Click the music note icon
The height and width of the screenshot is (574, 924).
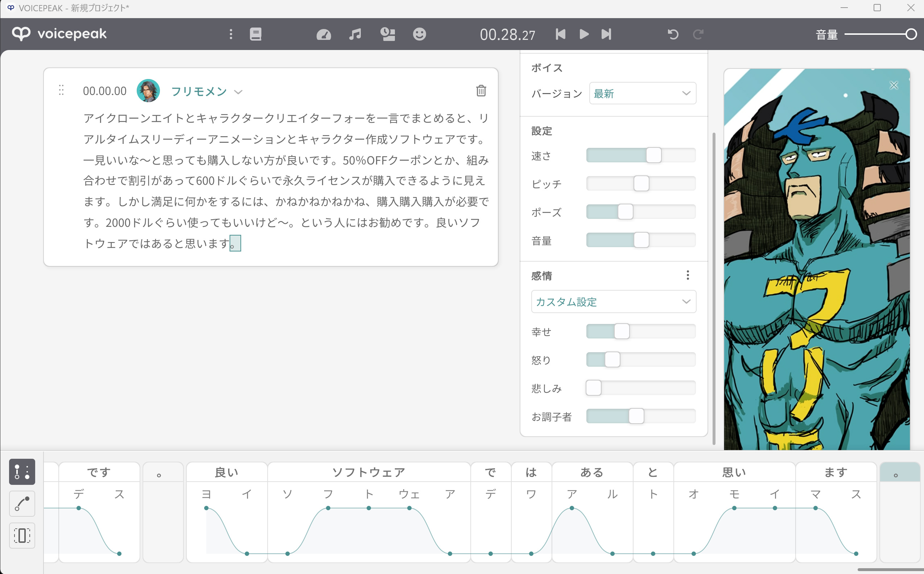tap(355, 34)
